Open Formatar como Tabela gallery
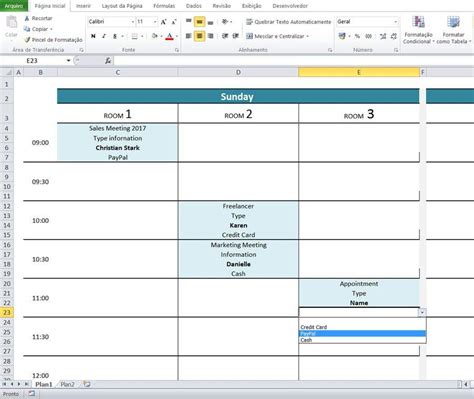This screenshot has height=399, width=474. 454,30
